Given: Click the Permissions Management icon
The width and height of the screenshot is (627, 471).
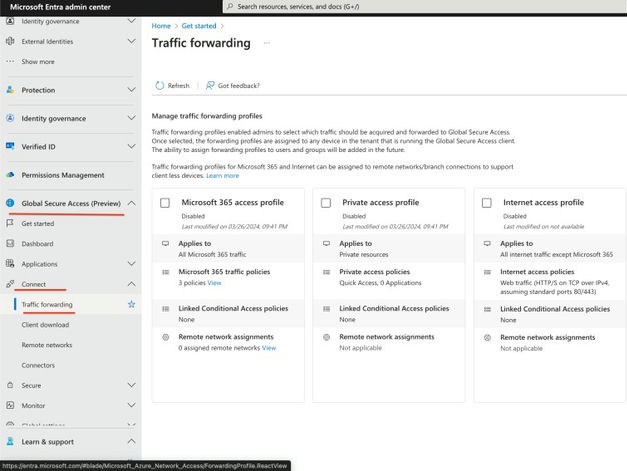Looking at the screenshot, I should click(11, 175).
